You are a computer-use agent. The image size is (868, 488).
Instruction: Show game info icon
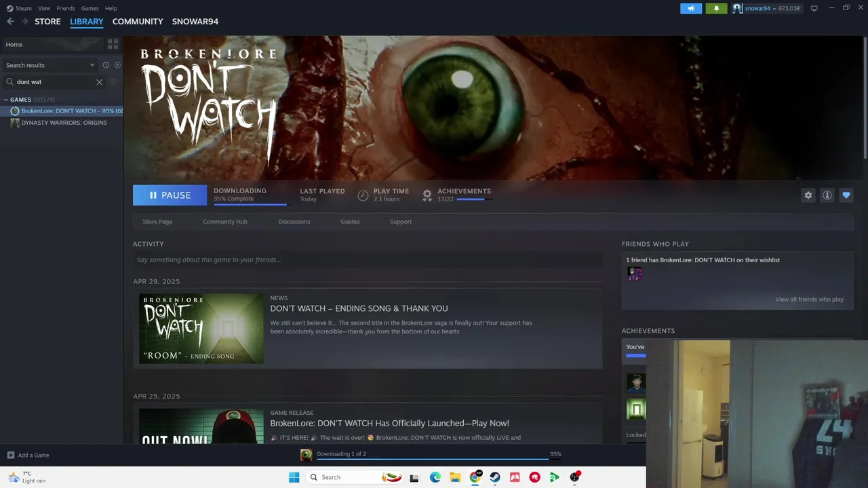[x=827, y=195]
